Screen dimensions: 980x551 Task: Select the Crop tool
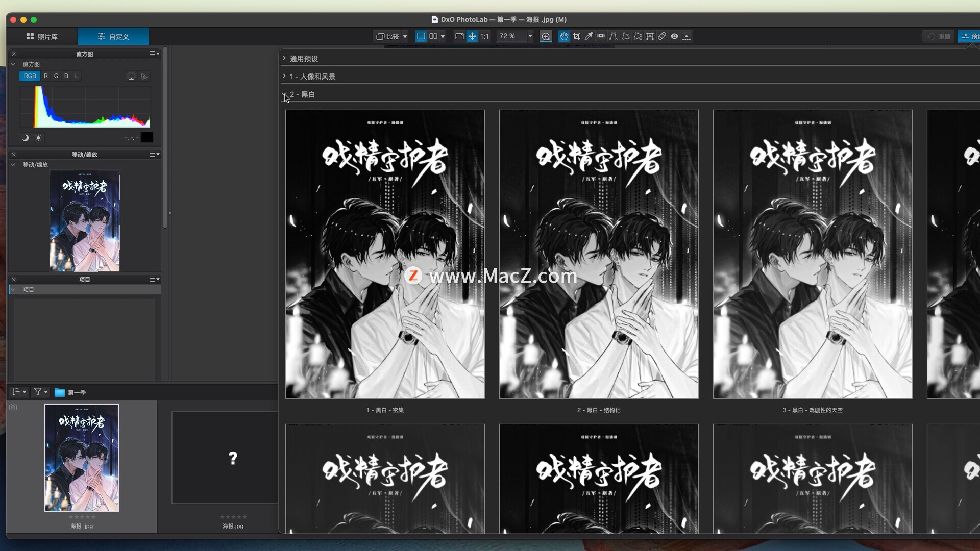point(576,36)
